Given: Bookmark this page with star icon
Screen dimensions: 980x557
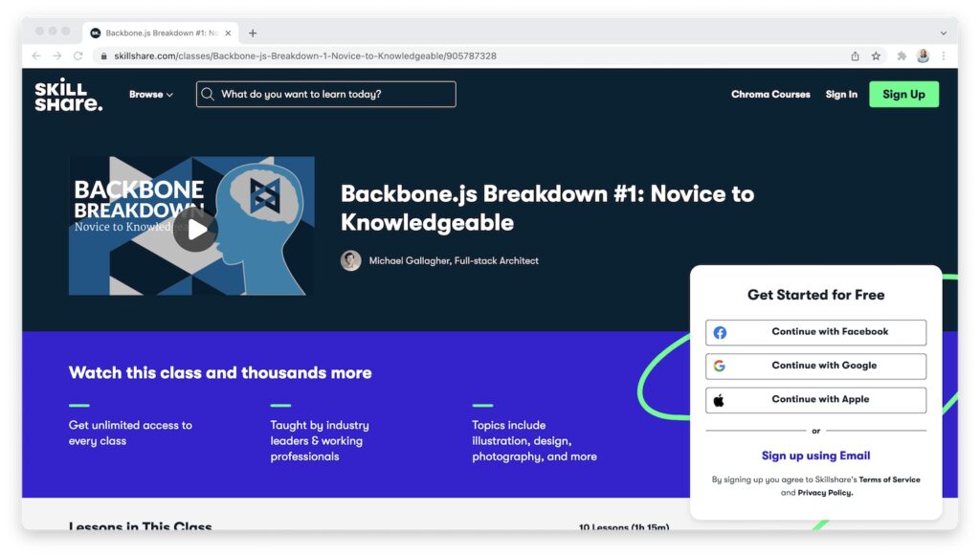Looking at the screenshot, I should point(877,56).
